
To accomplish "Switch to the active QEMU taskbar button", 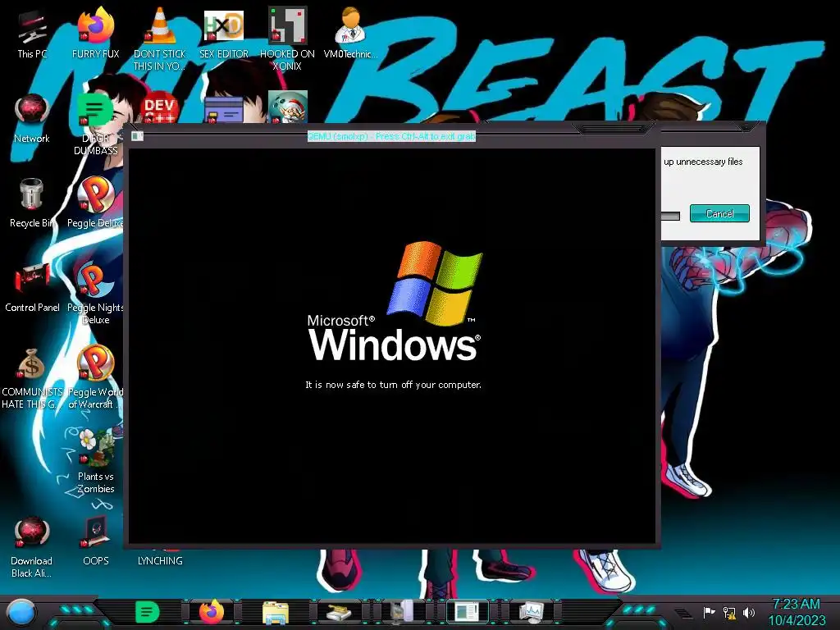I will point(467,612).
